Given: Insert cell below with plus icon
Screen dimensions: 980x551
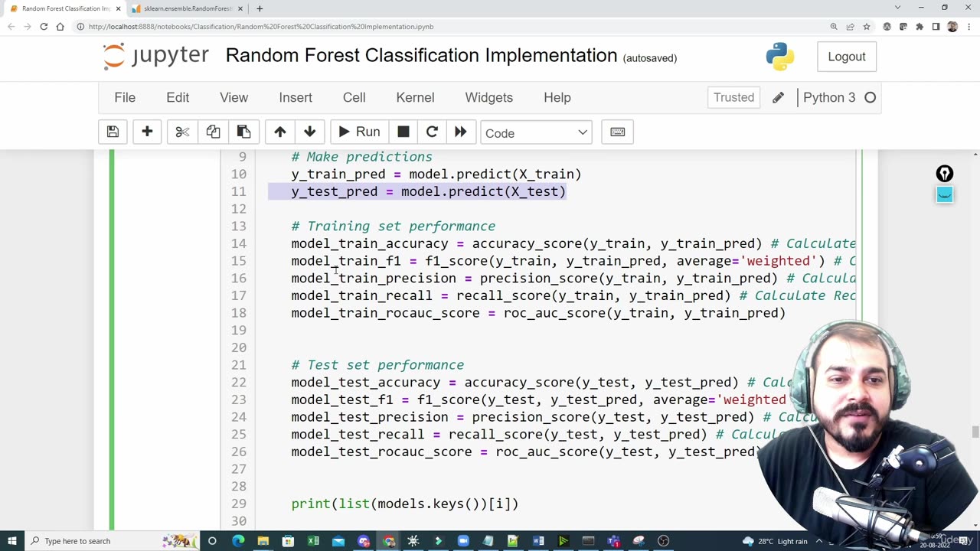Looking at the screenshot, I should click(147, 132).
